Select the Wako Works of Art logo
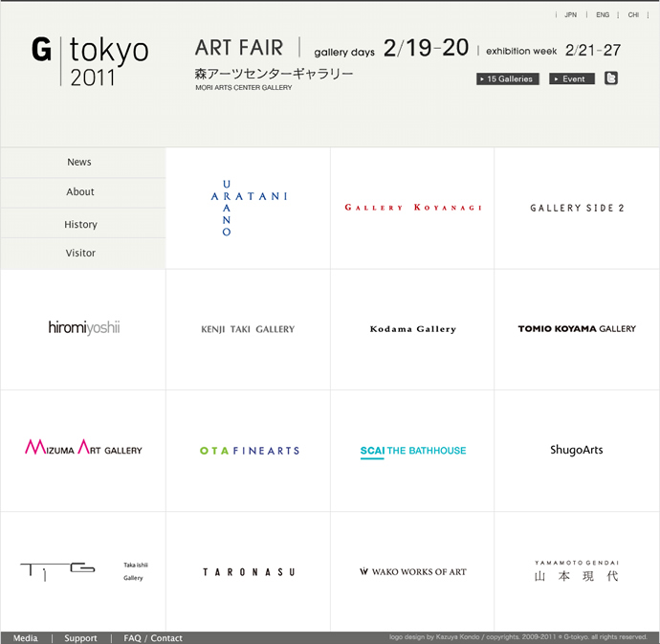The image size is (660, 644). [x=413, y=571]
